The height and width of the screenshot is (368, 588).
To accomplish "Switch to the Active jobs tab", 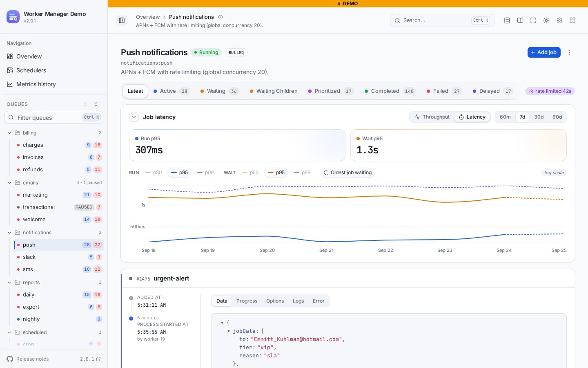I will (x=171, y=91).
